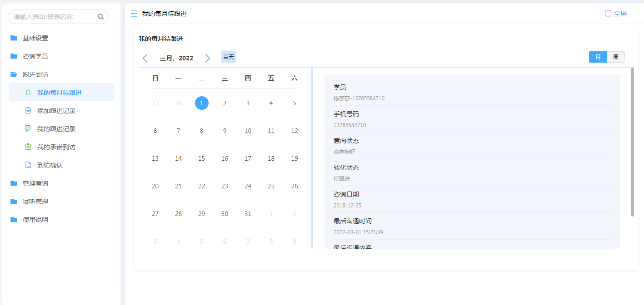The height and width of the screenshot is (305, 644).
Task: Click the clipboard icon for 我的承诺到访
Action: (x=28, y=147)
